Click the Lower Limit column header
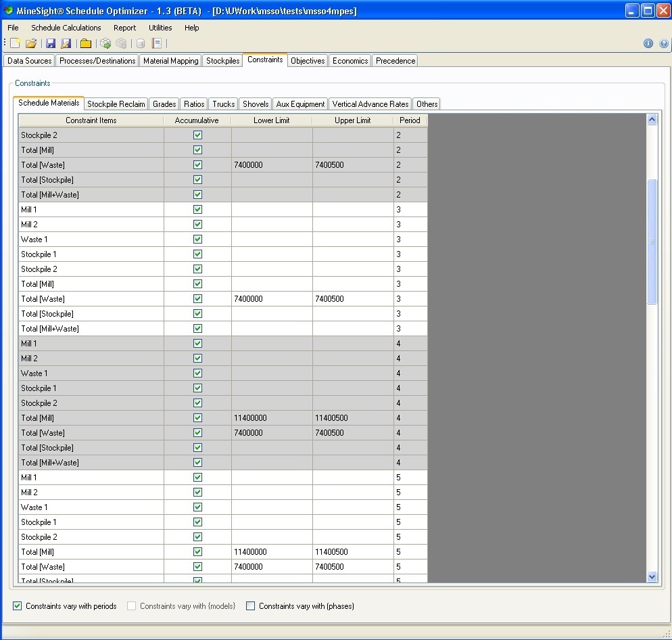672x640 pixels. (271, 120)
